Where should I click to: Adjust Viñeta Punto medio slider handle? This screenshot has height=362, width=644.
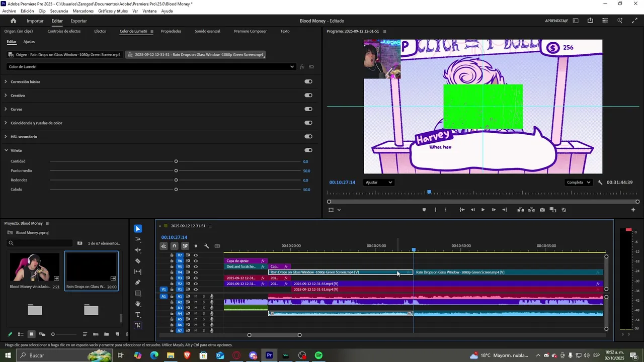tap(176, 171)
